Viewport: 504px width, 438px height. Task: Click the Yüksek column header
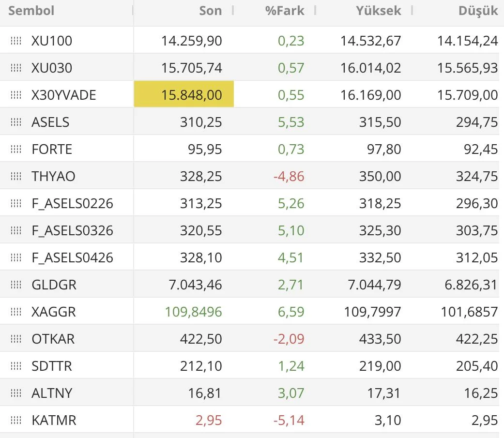378,11
